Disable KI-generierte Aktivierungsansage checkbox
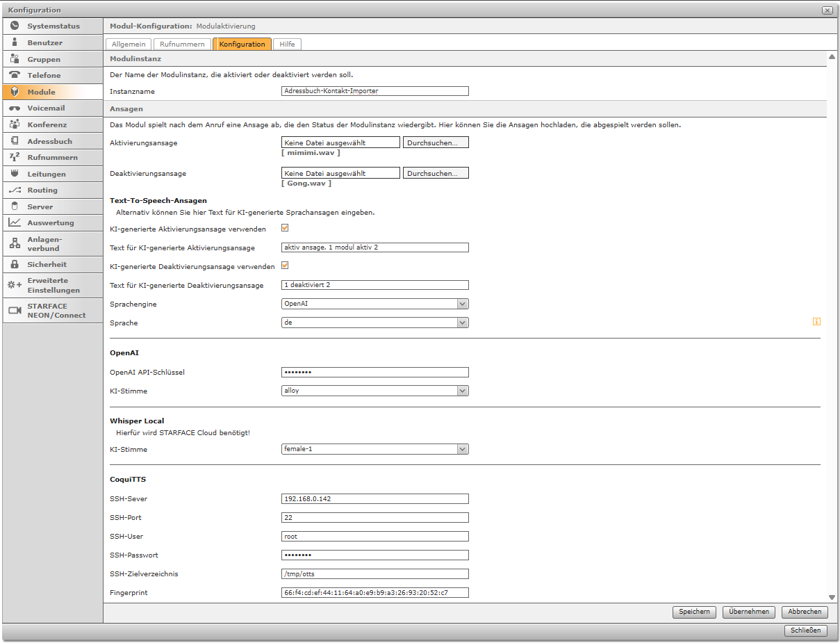This screenshot has height=643, width=840. tap(285, 228)
